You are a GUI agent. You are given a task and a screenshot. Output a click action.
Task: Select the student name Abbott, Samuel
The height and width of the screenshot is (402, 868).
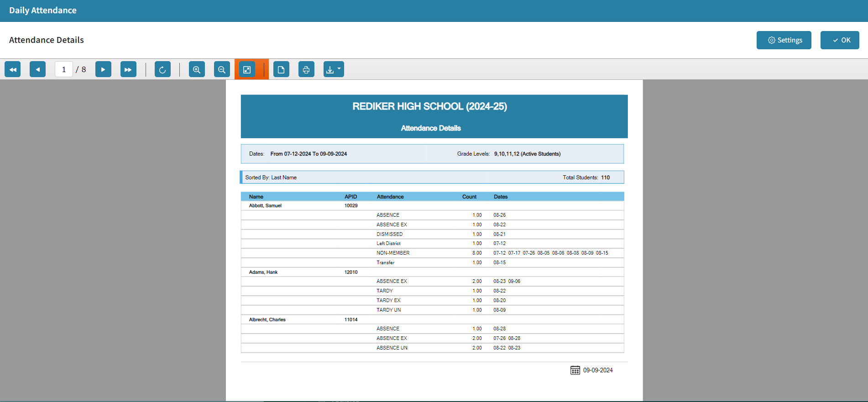point(265,206)
